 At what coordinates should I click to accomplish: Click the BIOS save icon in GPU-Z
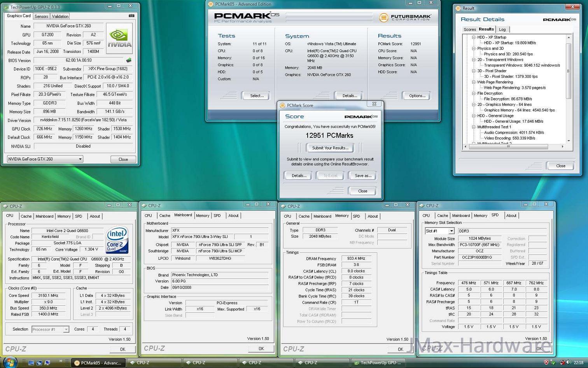point(129,60)
